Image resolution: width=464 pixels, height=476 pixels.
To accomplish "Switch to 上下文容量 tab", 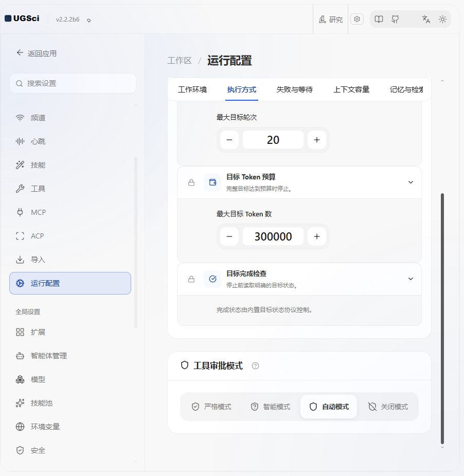I will click(x=351, y=89).
